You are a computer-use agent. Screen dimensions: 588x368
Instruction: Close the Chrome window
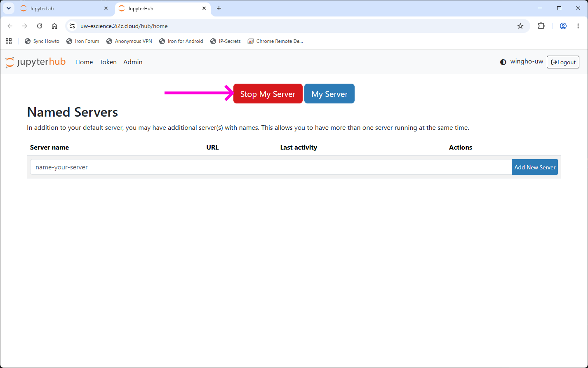[578, 8]
